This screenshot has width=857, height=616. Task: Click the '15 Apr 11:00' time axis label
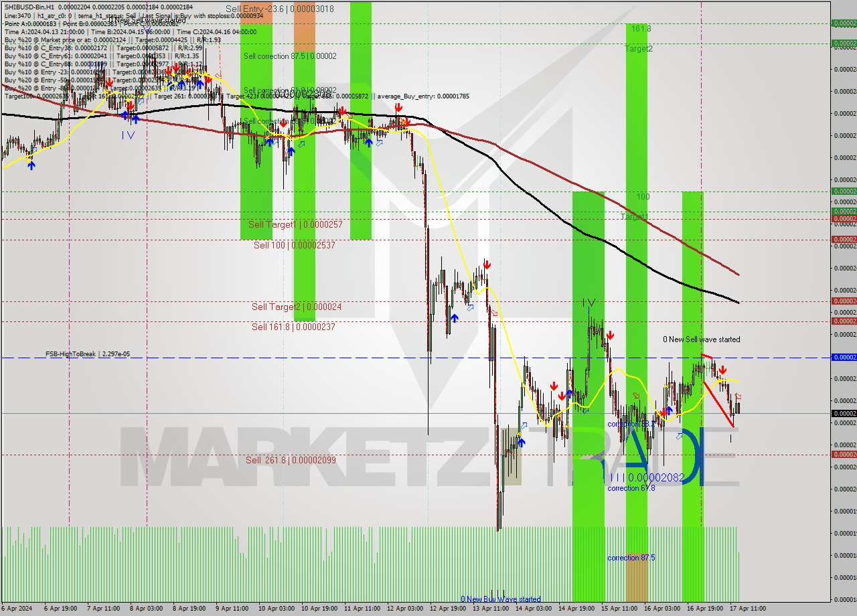point(619,609)
